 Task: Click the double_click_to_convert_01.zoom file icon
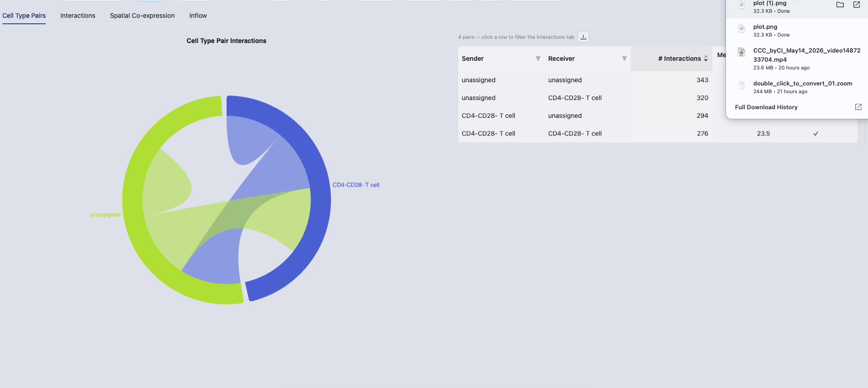coord(741,85)
